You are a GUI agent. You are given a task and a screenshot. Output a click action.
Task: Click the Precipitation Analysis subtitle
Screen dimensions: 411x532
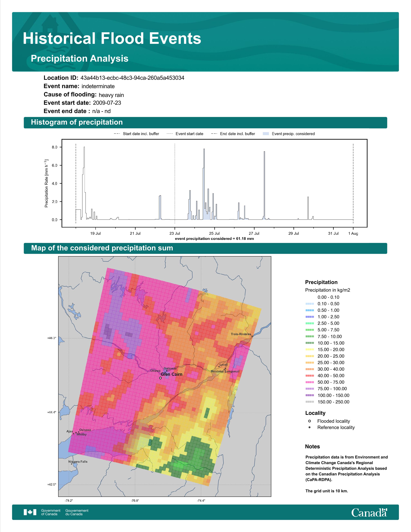pos(80,59)
